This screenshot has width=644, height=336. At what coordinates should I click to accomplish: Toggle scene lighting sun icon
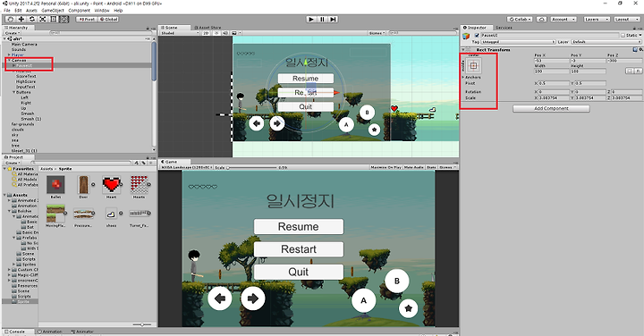(x=216, y=33)
